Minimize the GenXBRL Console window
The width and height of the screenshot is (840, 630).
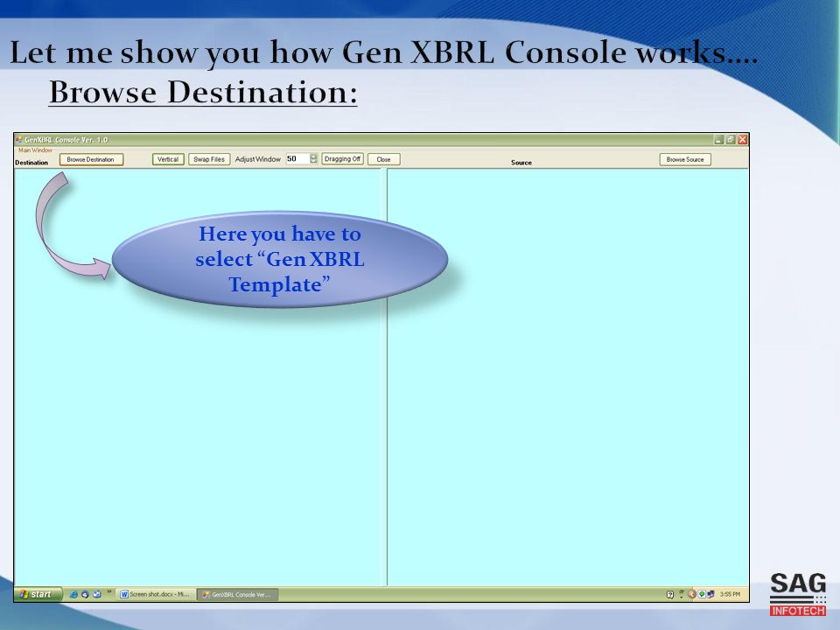coord(719,140)
